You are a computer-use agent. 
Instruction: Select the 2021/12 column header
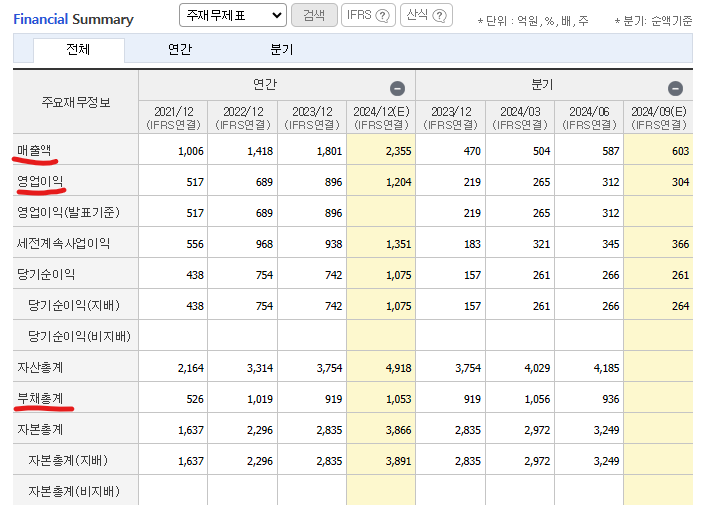click(173, 117)
